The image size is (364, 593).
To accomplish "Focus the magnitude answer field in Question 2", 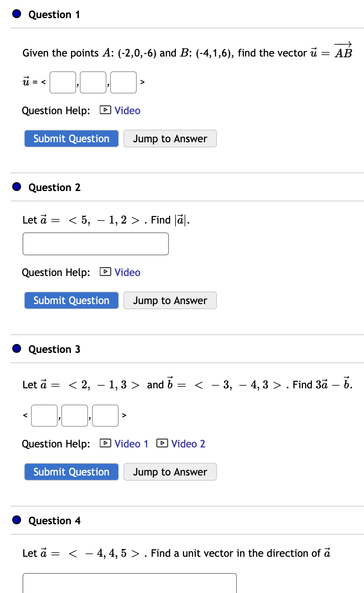I will coord(96,244).
